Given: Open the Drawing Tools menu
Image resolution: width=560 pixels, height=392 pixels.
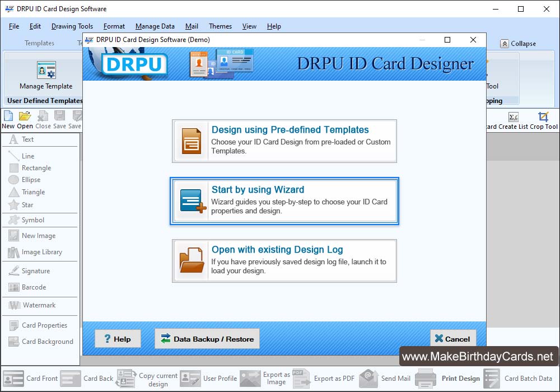Looking at the screenshot, I should (x=72, y=26).
